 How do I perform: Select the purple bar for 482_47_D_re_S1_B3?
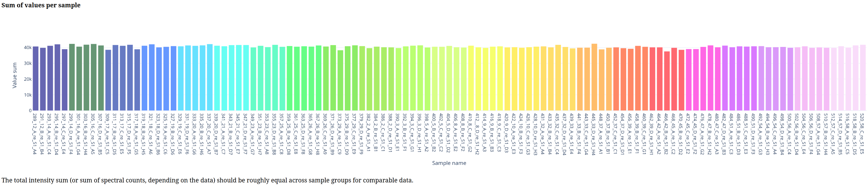pyautogui.click(x=725, y=78)
